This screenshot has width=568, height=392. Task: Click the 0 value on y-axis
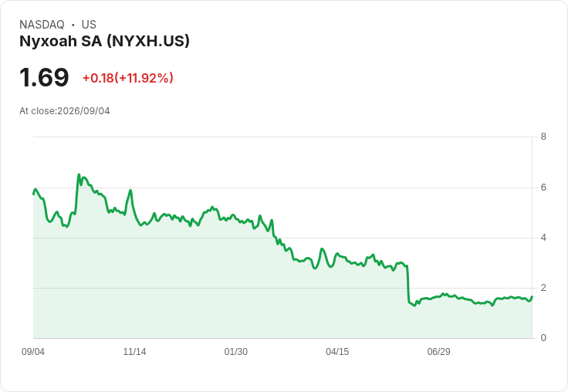(x=543, y=338)
